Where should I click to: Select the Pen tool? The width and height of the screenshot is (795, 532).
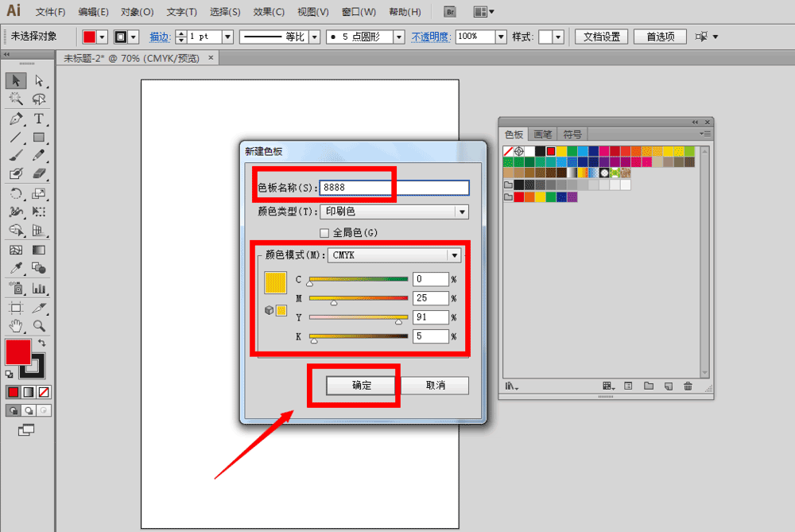(x=16, y=118)
